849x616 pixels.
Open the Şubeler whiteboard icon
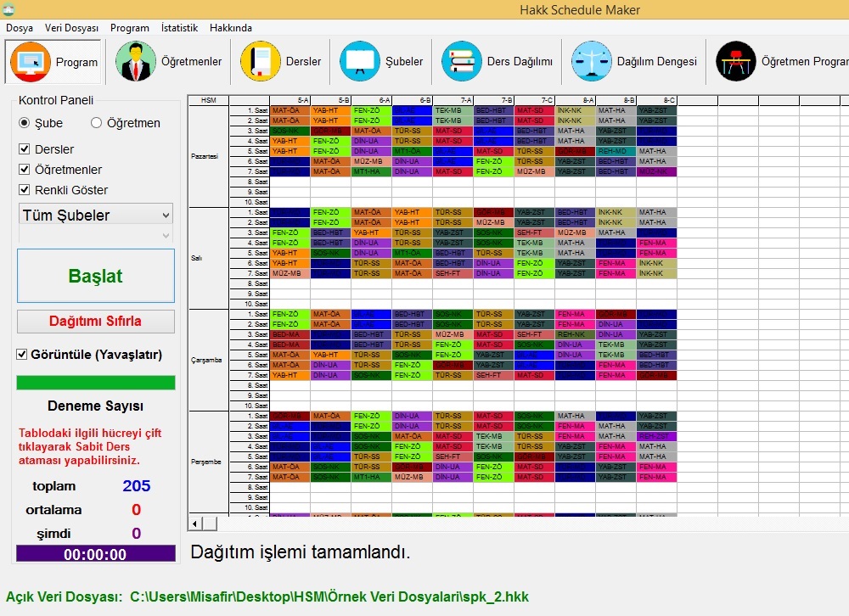click(359, 61)
